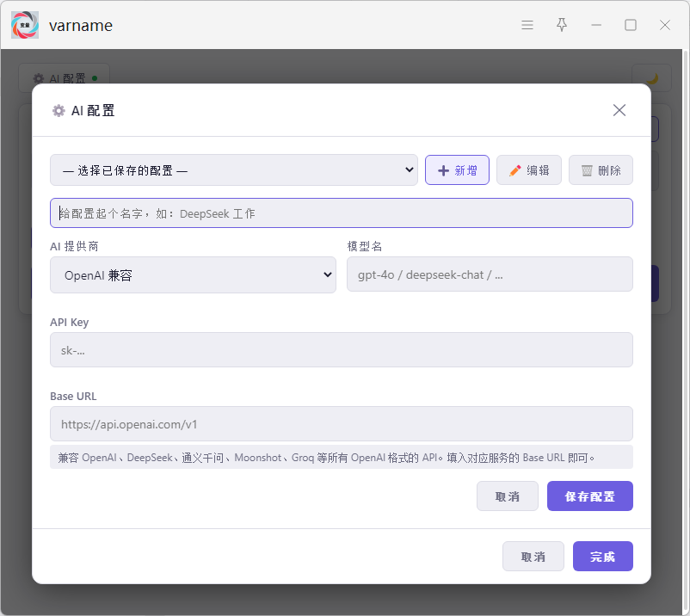The image size is (690, 616).
Task: Close the AI 配置 dialog with X
Action: click(x=619, y=110)
